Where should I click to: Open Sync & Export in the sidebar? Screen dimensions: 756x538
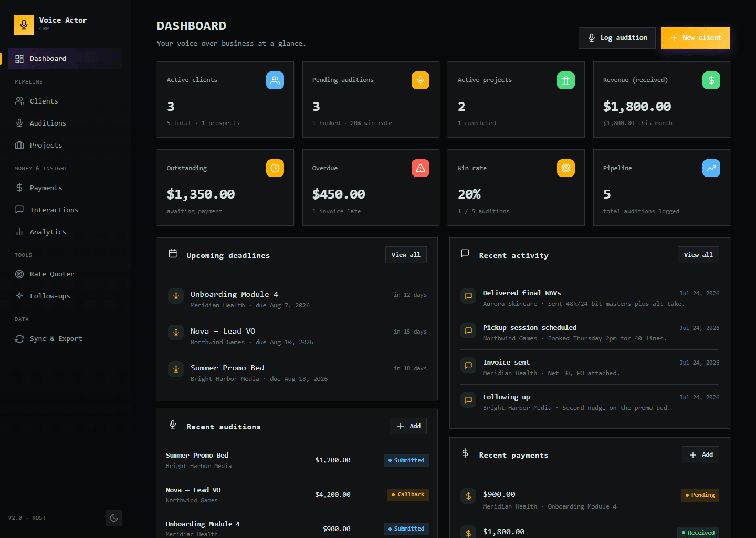click(x=65, y=338)
